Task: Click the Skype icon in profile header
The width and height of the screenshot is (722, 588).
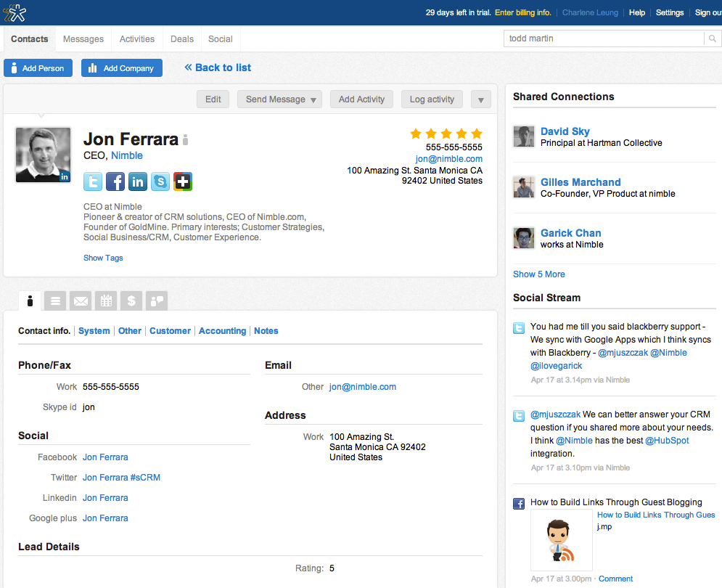Action: [x=160, y=181]
